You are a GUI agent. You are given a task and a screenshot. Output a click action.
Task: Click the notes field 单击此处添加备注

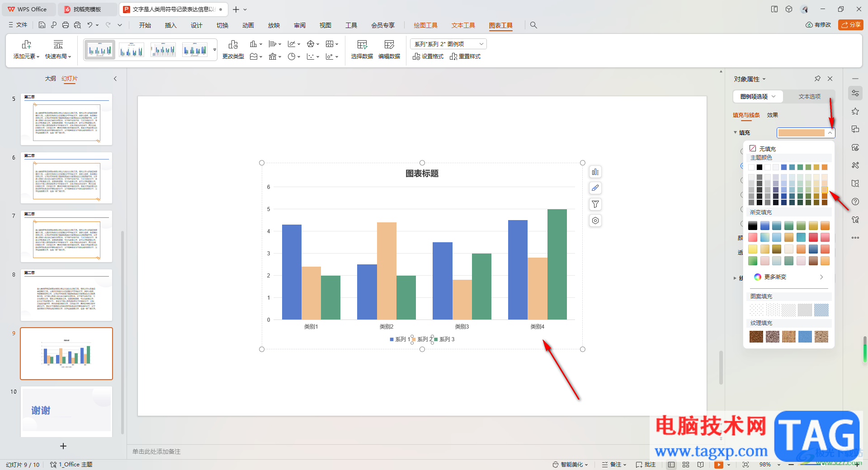[x=156, y=451]
